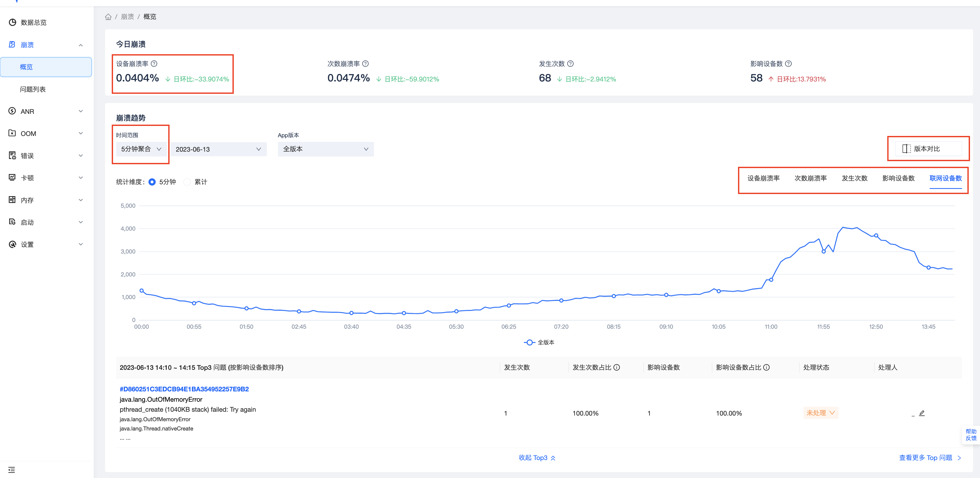Expand the 错误 menu chevron
This screenshot has height=478, width=980.
[x=81, y=155]
